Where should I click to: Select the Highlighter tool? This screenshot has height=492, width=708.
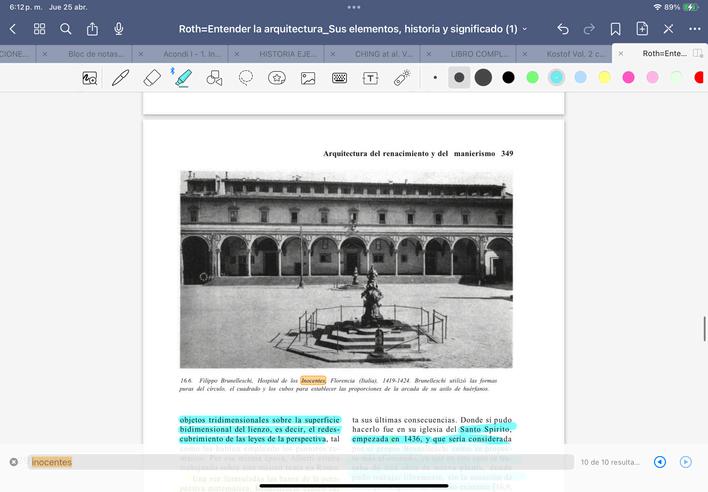tap(183, 78)
